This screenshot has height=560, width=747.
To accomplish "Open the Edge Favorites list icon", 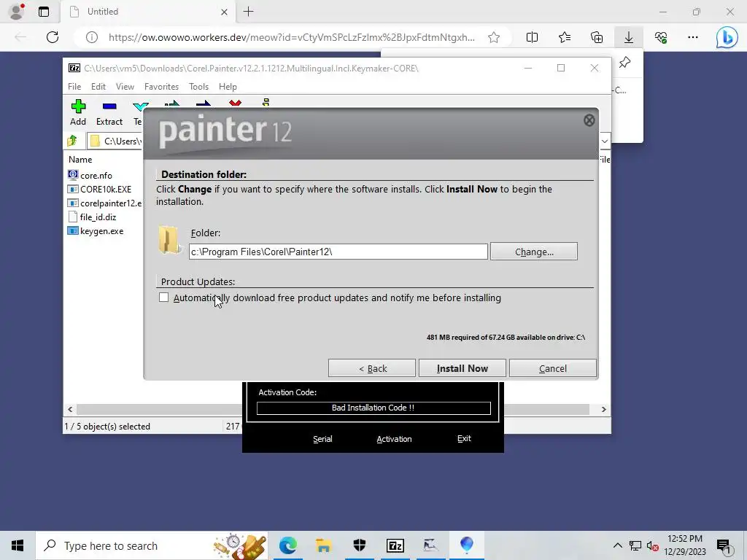I will 565,37.
